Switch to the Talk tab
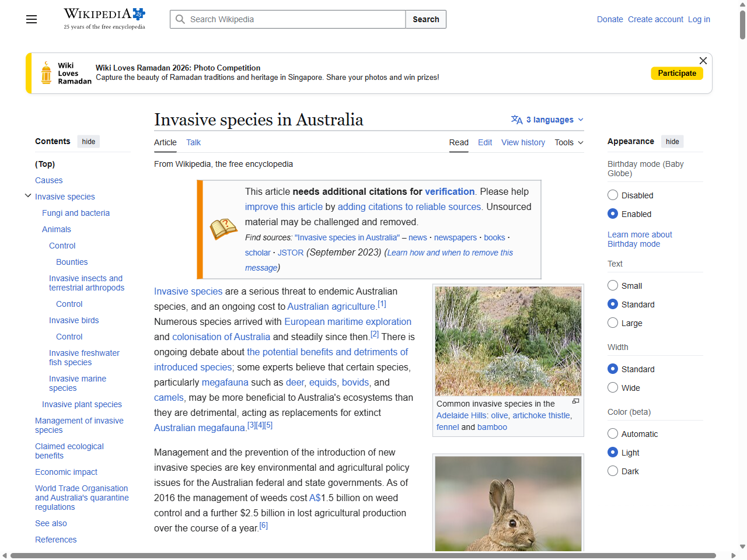The image size is (747, 560). pyautogui.click(x=193, y=142)
